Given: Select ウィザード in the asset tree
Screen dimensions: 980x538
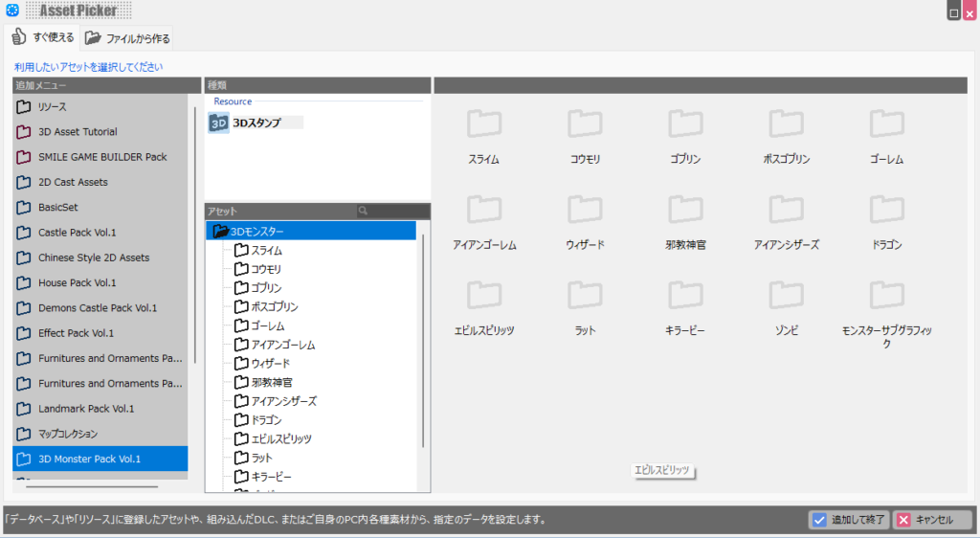Looking at the screenshot, I should [270, 364].
